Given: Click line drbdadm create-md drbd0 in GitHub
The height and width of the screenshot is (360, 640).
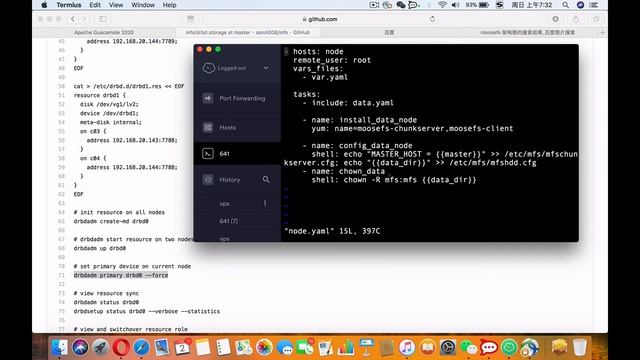Looking at the screenshot, I should click(111, 221).
